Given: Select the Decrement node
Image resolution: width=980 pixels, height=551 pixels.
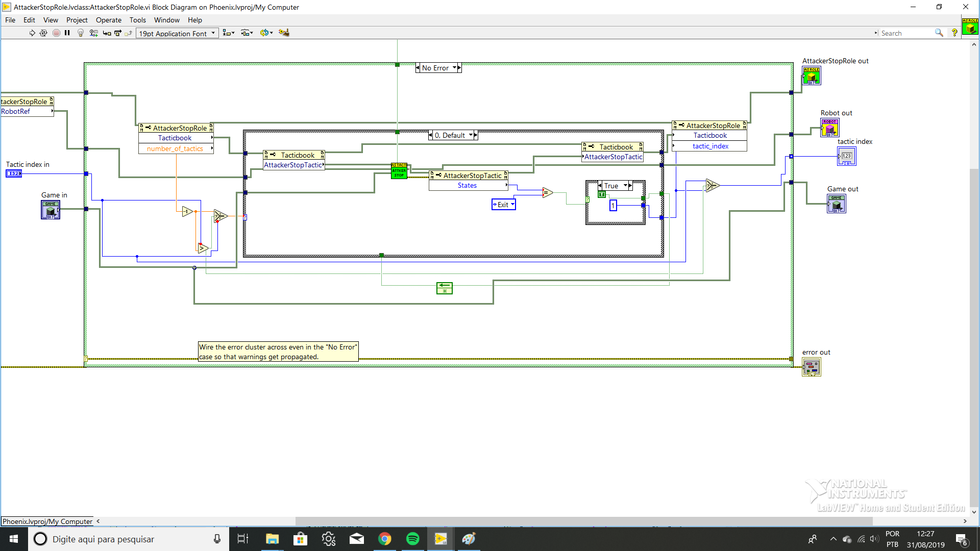Looking at the screenshot, I should tap(187, 211).
